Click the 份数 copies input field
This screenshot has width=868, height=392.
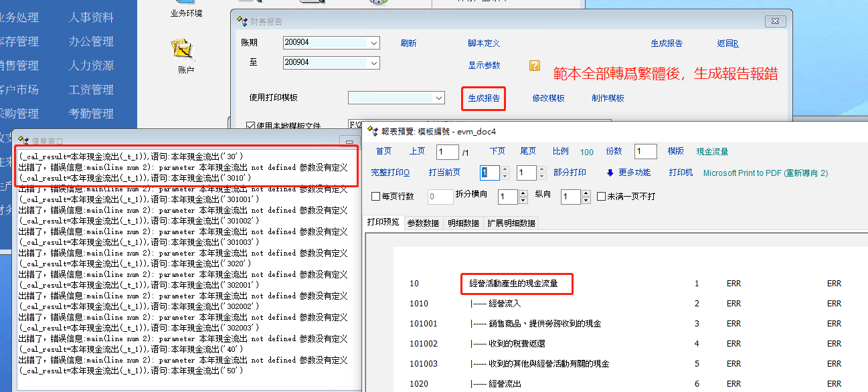645,152
